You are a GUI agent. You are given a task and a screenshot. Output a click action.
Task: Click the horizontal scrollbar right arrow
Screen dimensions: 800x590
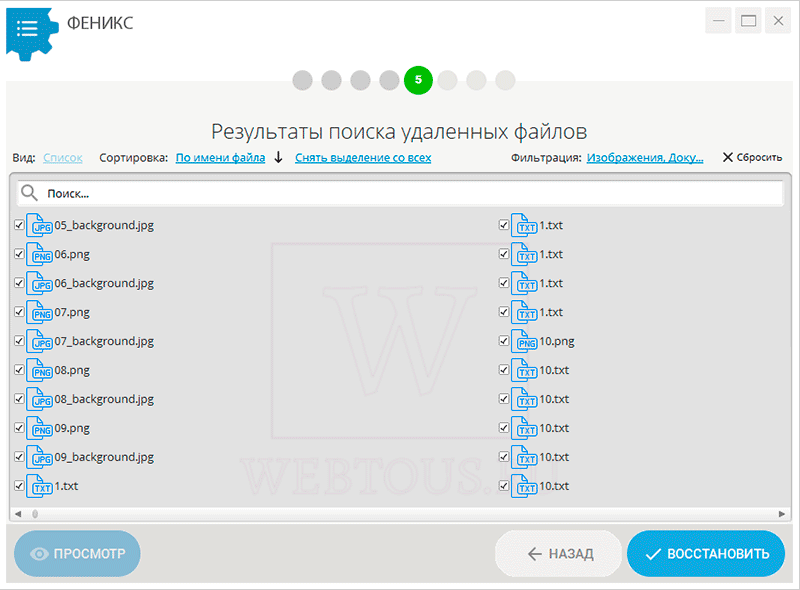(782, 514)
